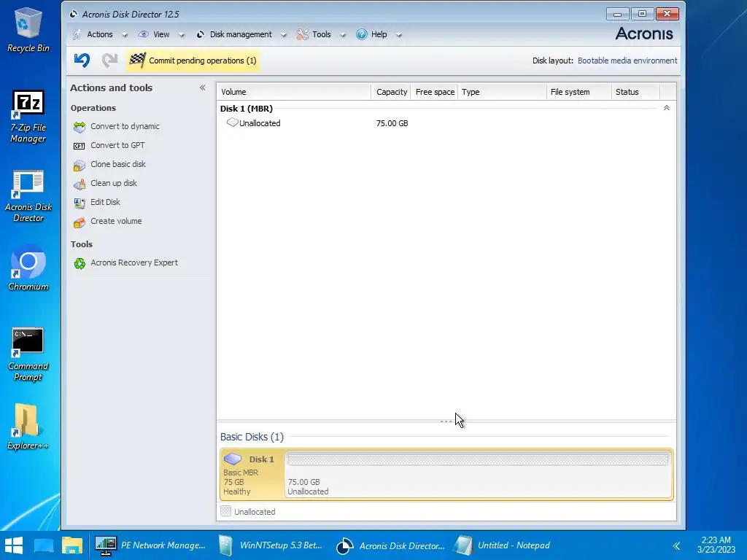Screen dimensions: 747x560
Task: Select the Explorer++ desktop icon
Action: coord(28,427)
